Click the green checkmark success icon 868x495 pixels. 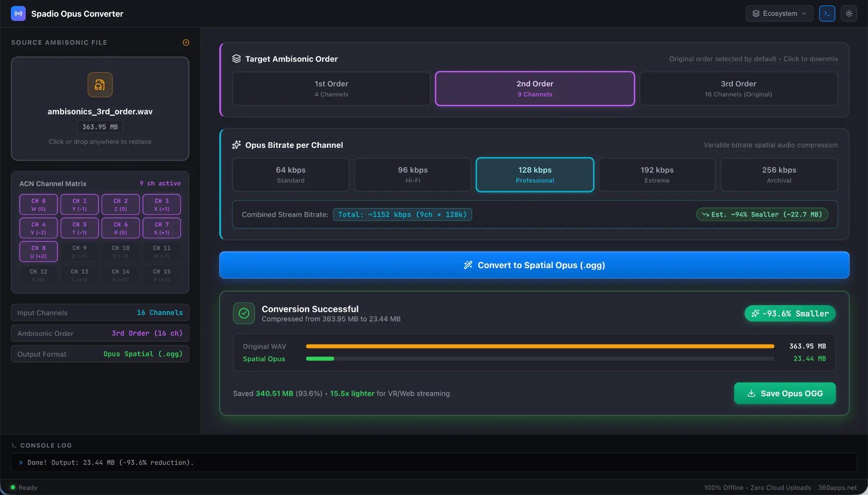tap(244, 313)
